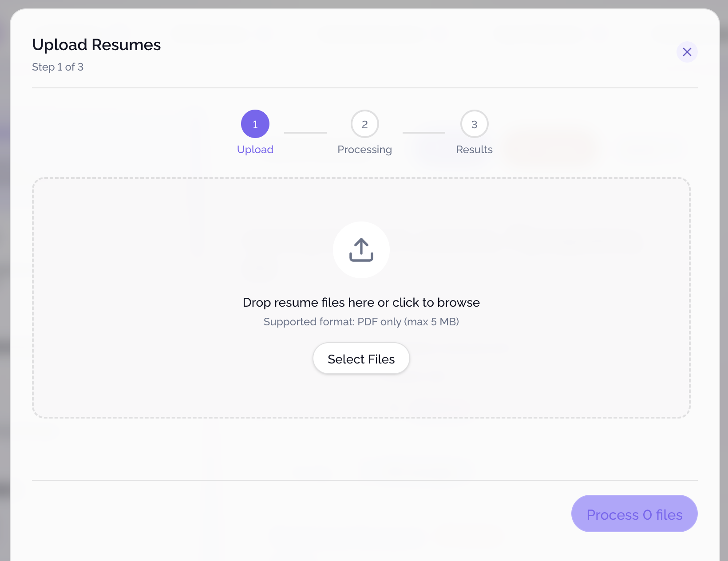Click the Drop resume files here text
The height and width of the screenshot is (561, 728).
(x=361, y=302)
